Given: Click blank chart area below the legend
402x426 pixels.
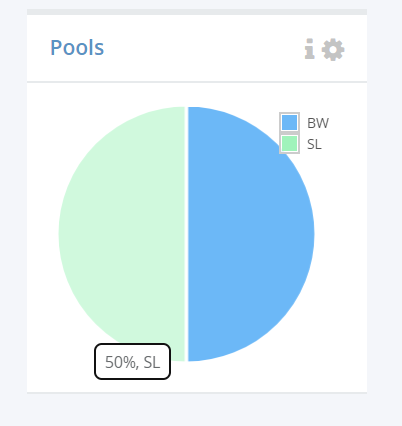Looking at the screenshot, I should (x=337, y=233).
